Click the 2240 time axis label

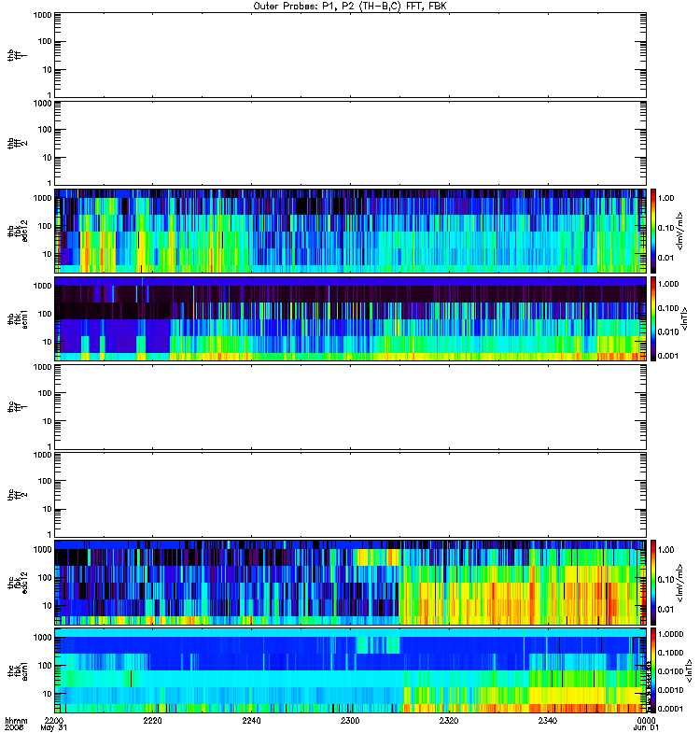click(251, 721)
